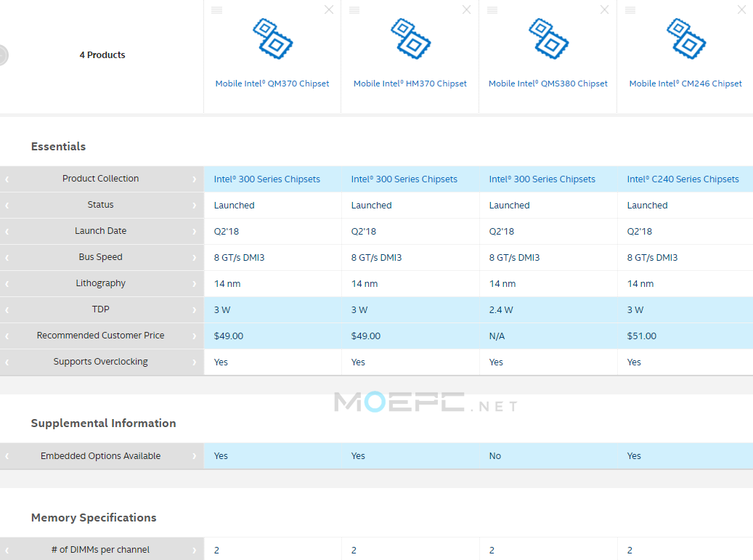Viewport: 753px width, 560px height.
Task: Click left chevron on Lithography row
Action: (7, 284)
